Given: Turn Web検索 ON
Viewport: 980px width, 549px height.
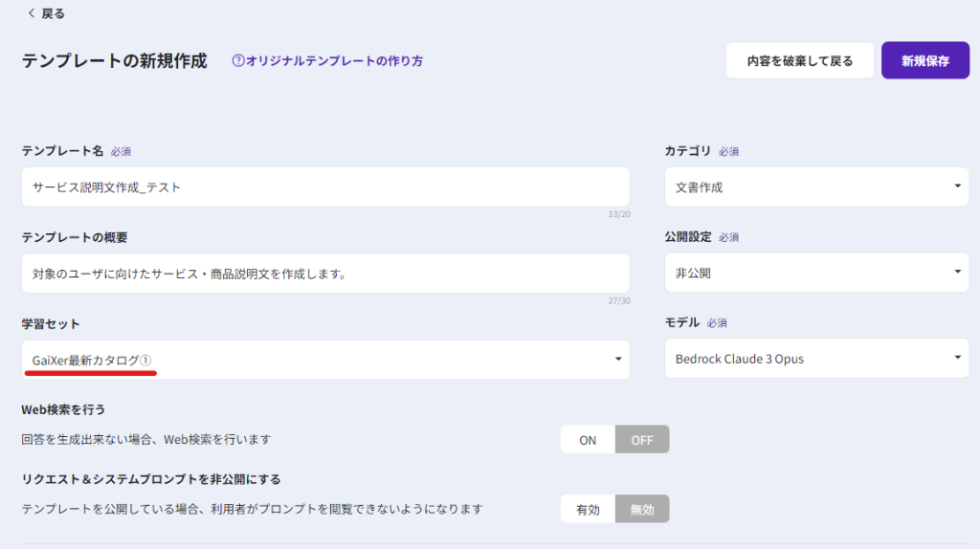Looking at the screenshot, I should point(588,440).
